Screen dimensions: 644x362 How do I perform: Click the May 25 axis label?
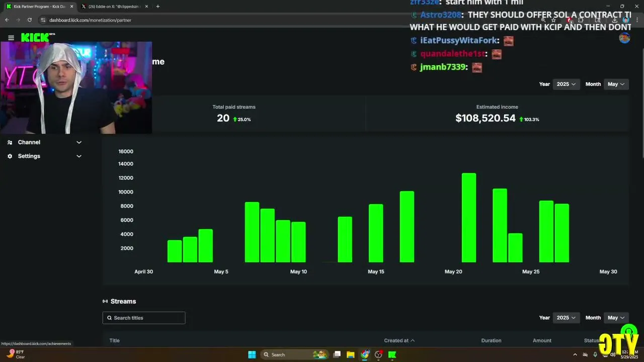[x=531, y=271]
